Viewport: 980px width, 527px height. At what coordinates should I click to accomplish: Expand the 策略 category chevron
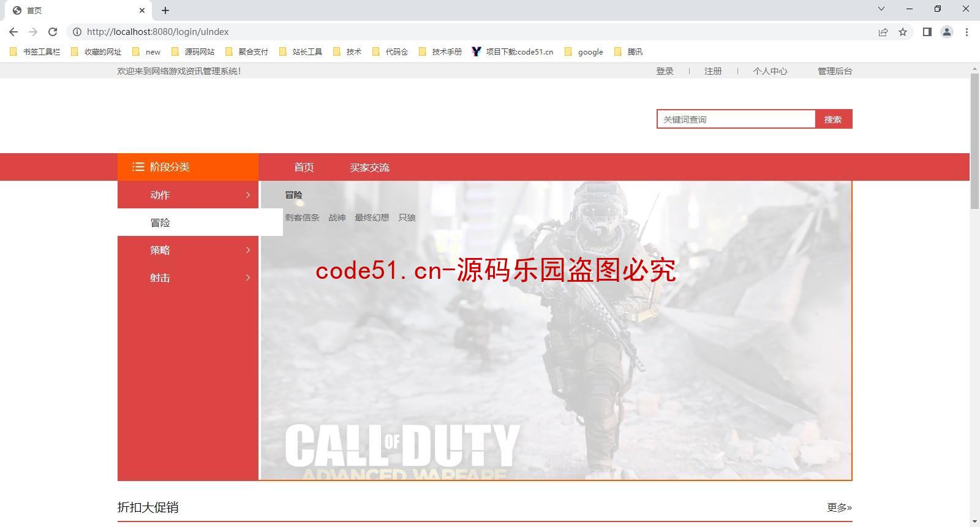pos(247,250)
